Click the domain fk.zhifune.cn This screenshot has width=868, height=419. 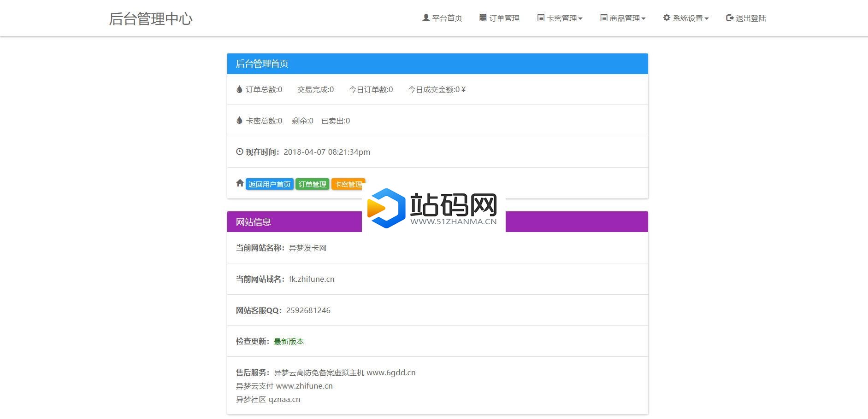(x=312, y=279)
